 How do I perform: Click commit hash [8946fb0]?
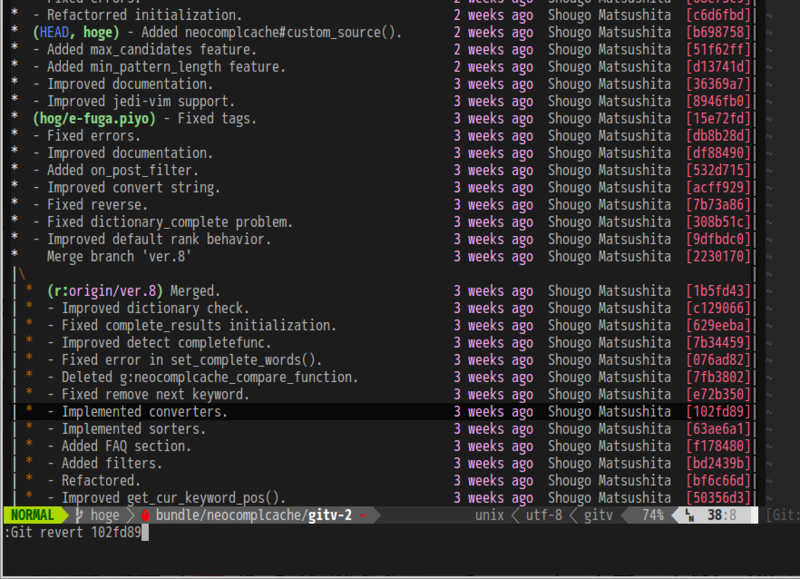(x=718, y=102)
